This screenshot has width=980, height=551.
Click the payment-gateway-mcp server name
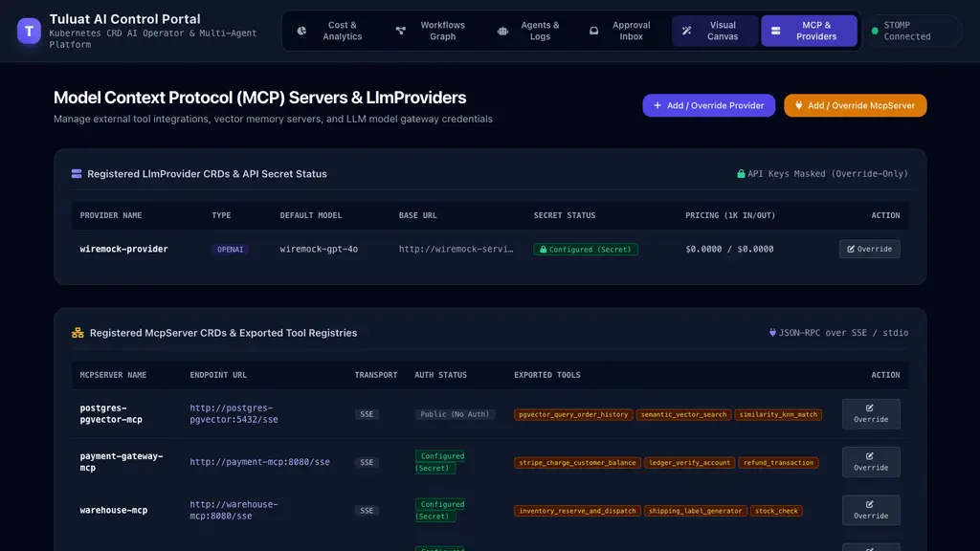click(x=121, y=462)
